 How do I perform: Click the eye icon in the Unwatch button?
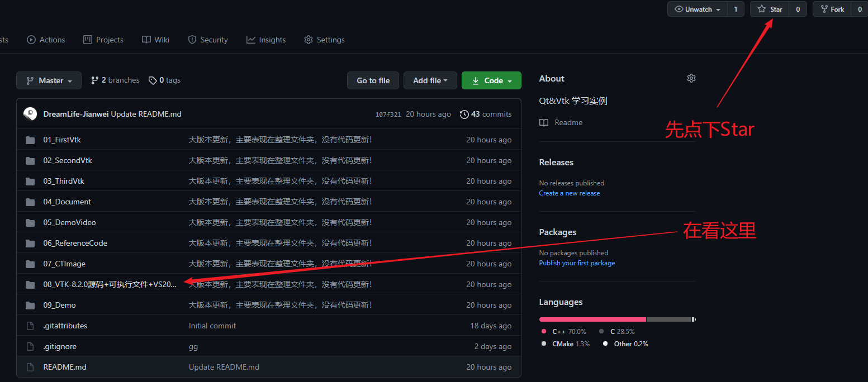click(x=679, y=9)
